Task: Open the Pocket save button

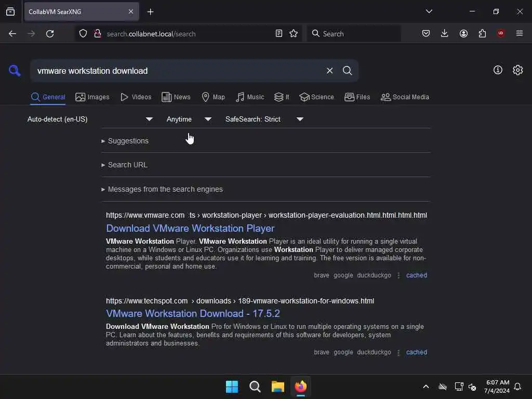Action: point(426,33)
